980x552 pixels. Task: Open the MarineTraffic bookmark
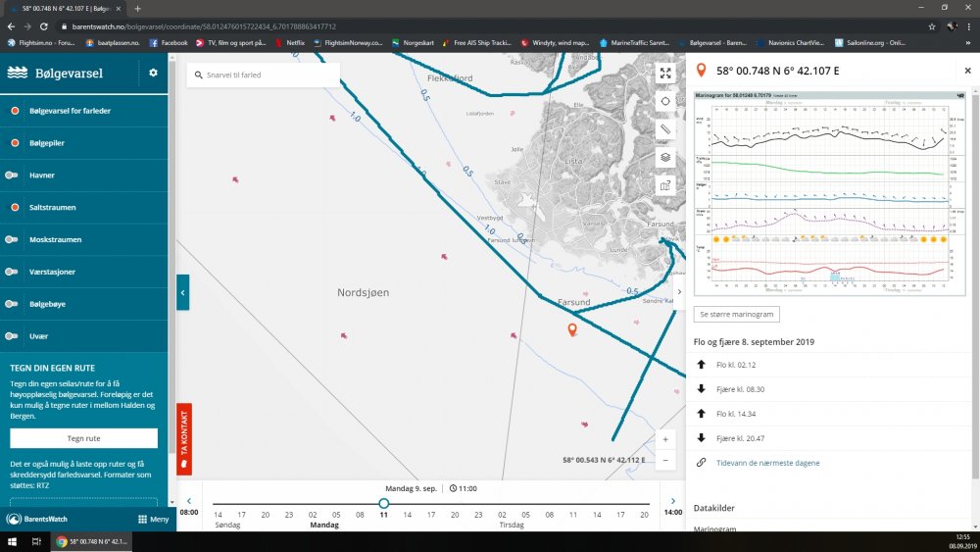pos(634,43)
